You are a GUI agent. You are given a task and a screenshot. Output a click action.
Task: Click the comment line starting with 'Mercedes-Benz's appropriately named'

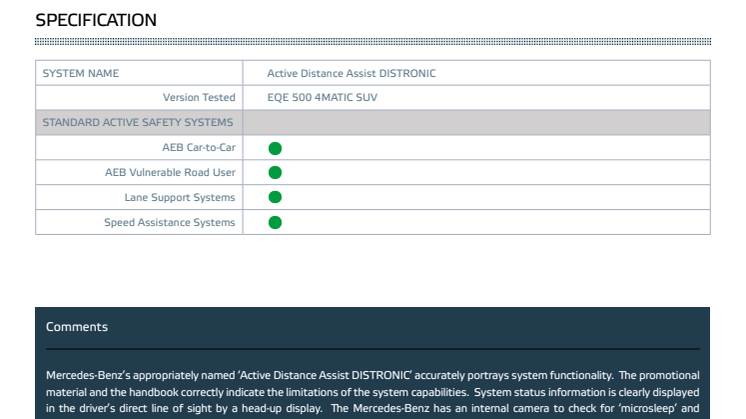point(373,375)
